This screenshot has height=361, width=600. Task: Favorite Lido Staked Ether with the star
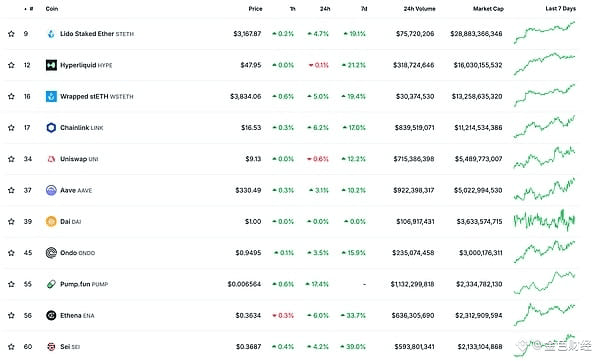pos(11,34)
